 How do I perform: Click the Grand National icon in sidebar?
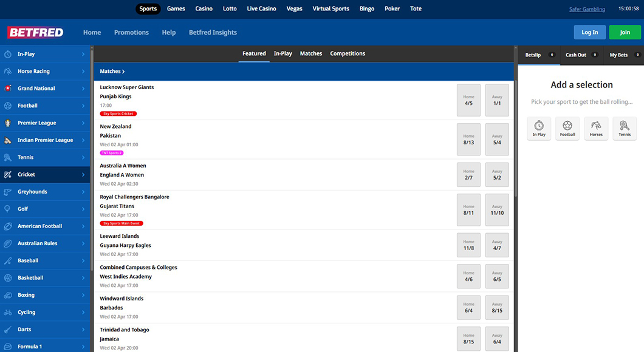point(8,89)
